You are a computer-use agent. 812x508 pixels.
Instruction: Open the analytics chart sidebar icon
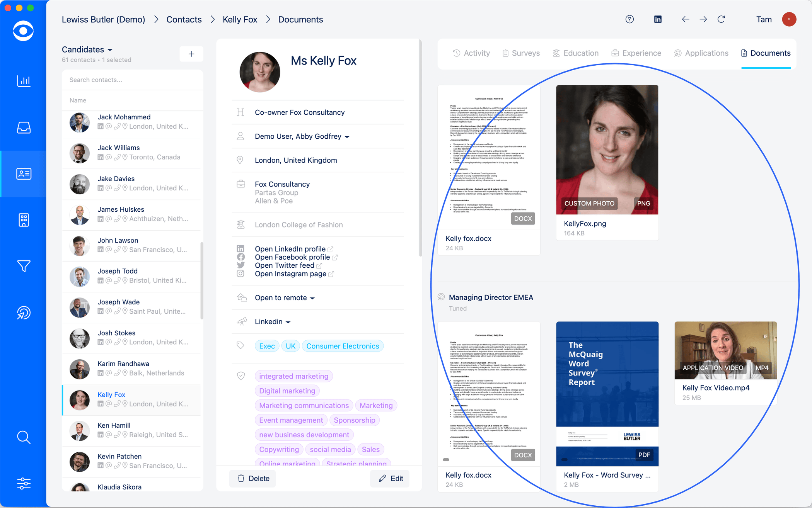[24, 81]
